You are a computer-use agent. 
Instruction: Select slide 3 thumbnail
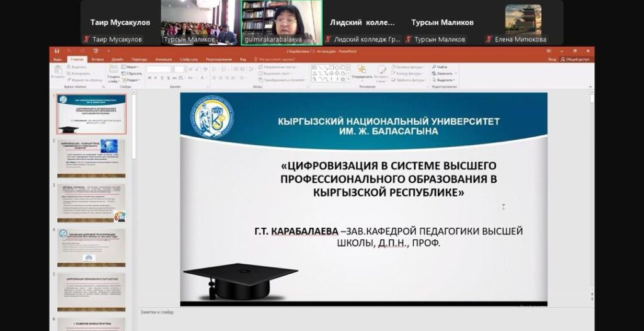tap(92, 203)
